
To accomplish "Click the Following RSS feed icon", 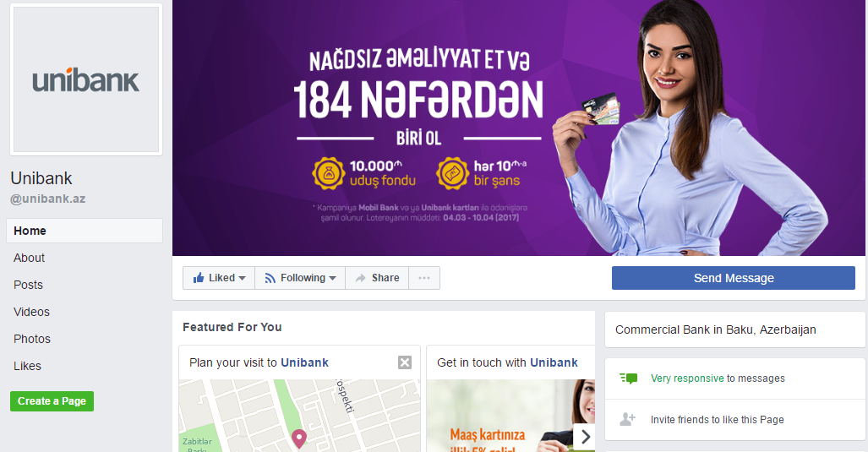I will tap(270, 278).
